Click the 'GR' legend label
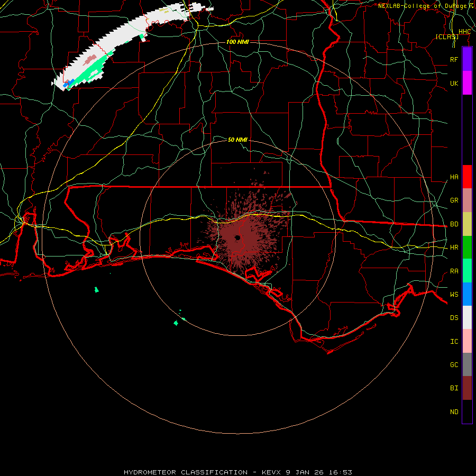 click(x=454, y=200)
